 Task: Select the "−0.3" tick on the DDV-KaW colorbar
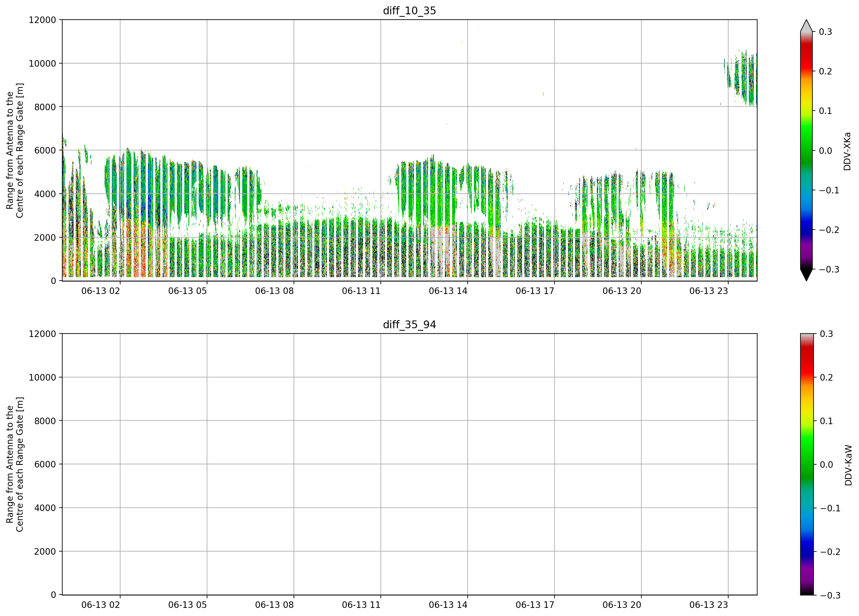coord(830,595)
